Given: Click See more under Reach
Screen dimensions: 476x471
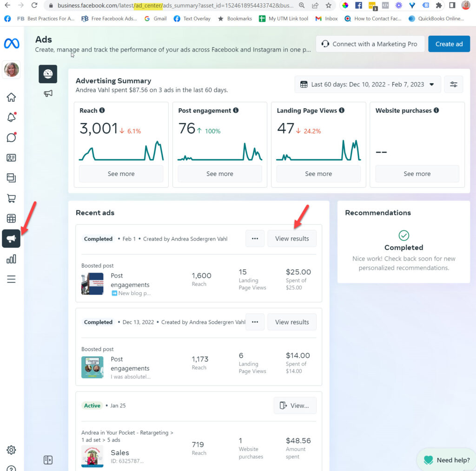Looking at the screenshot, I should click(x=121, y=174).
